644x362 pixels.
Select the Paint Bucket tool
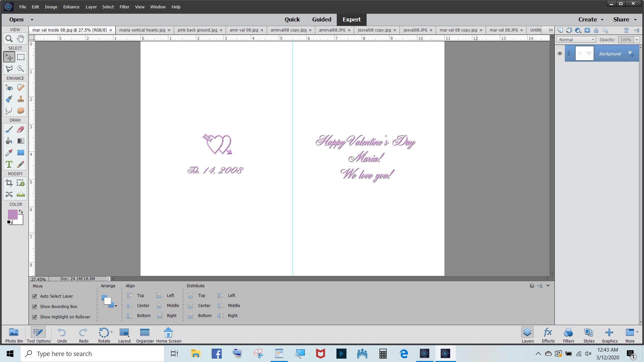[x=9, y=141]
